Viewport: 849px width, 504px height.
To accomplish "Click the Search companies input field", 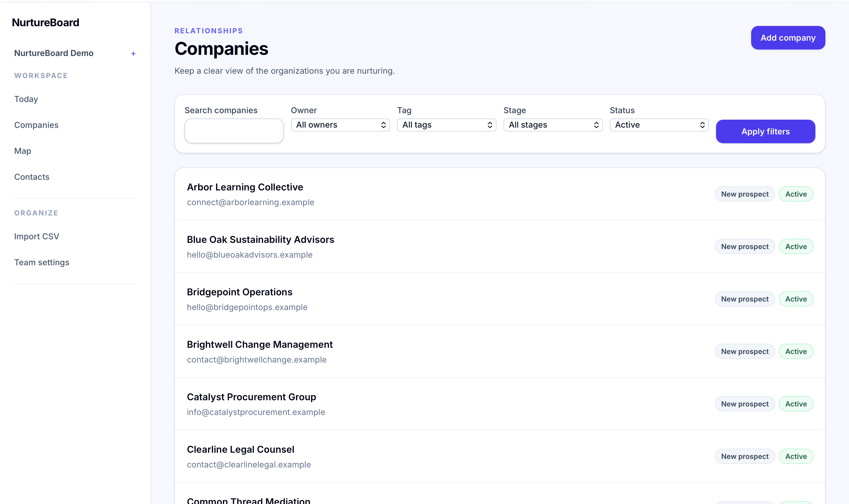I will [x=234, y=131].
